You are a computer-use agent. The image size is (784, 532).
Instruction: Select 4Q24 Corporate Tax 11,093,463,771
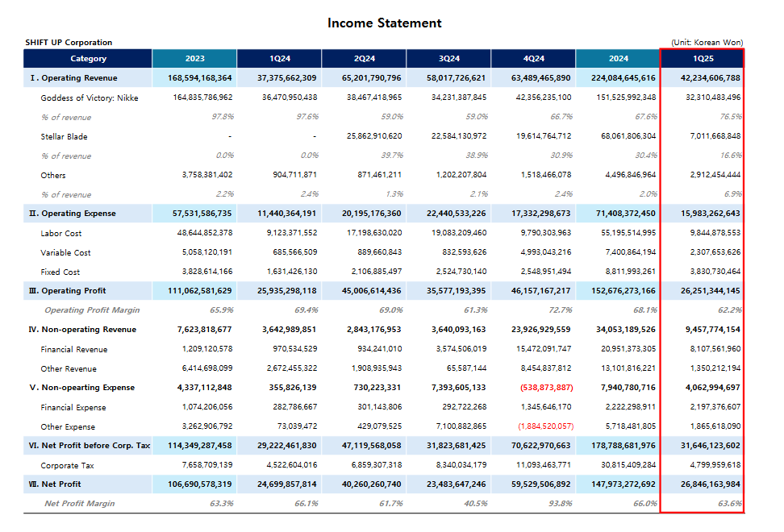[544, 465]
